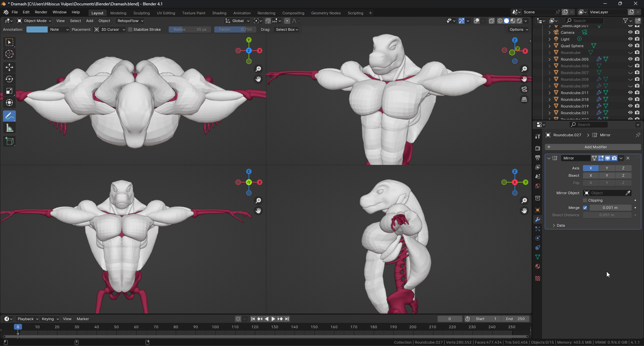Toggle Bisect X option
The height and width of the screenshot is (346, 644).
coord(591,176)
